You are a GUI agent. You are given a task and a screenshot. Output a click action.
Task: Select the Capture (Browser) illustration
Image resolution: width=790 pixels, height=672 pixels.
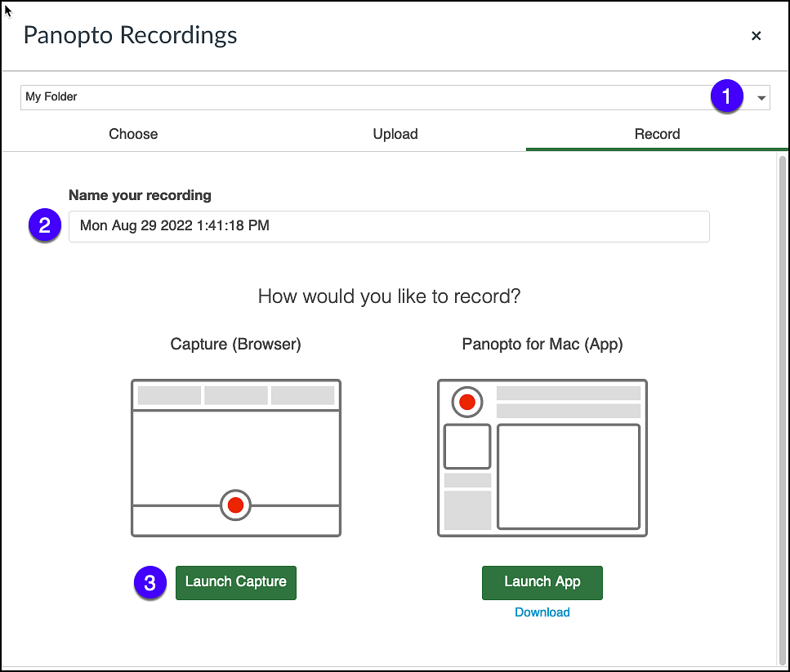235,457
